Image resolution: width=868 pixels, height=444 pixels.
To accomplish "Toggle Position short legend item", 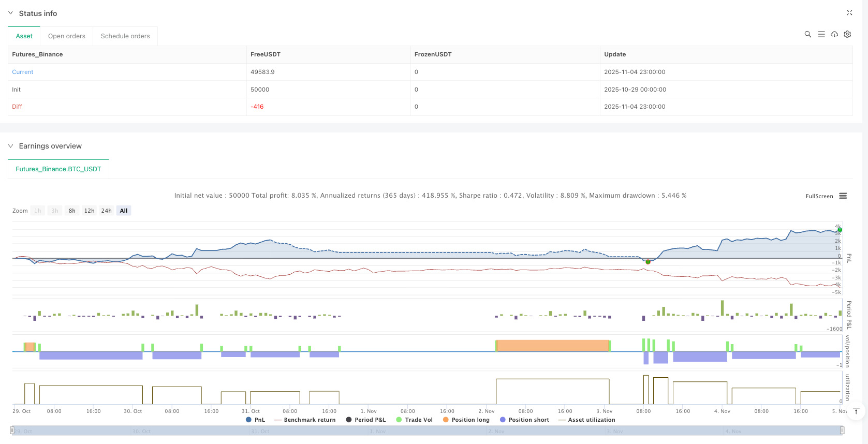I will pos(524,420).
